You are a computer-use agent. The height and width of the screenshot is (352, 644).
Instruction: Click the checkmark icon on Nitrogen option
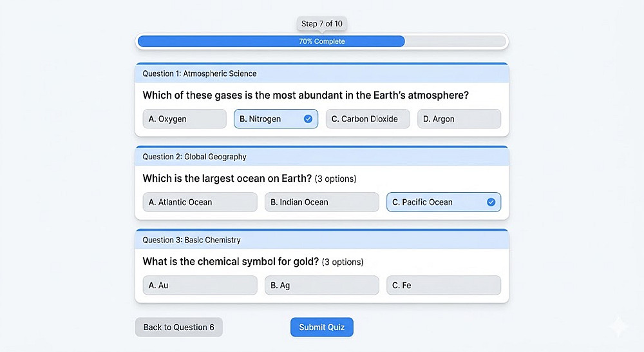pos(308,119)
